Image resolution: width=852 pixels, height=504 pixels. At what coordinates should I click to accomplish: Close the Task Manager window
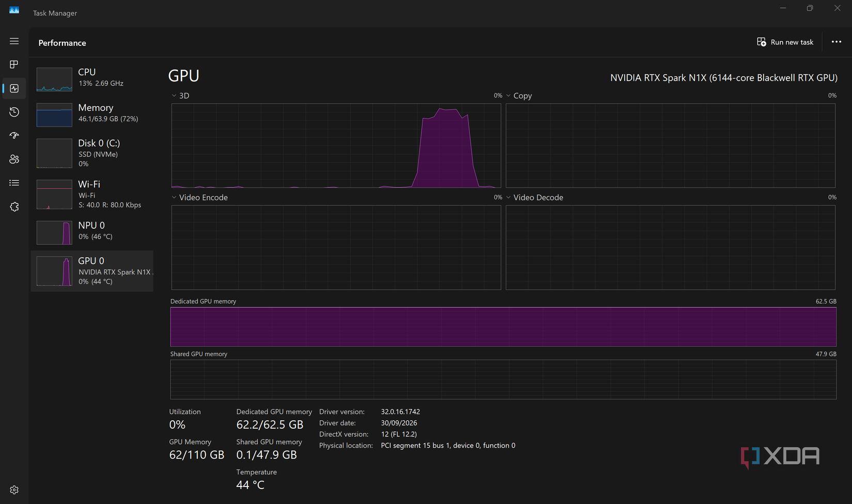(837, 8)
